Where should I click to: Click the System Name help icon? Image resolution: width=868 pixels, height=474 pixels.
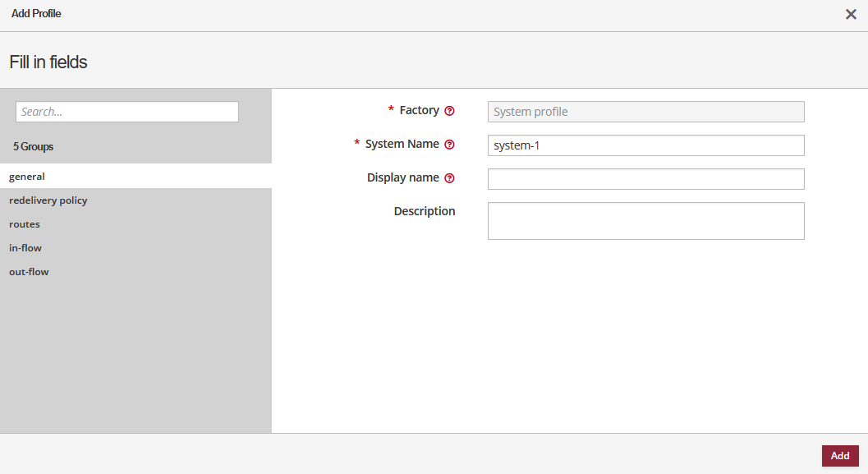[449, 144]
